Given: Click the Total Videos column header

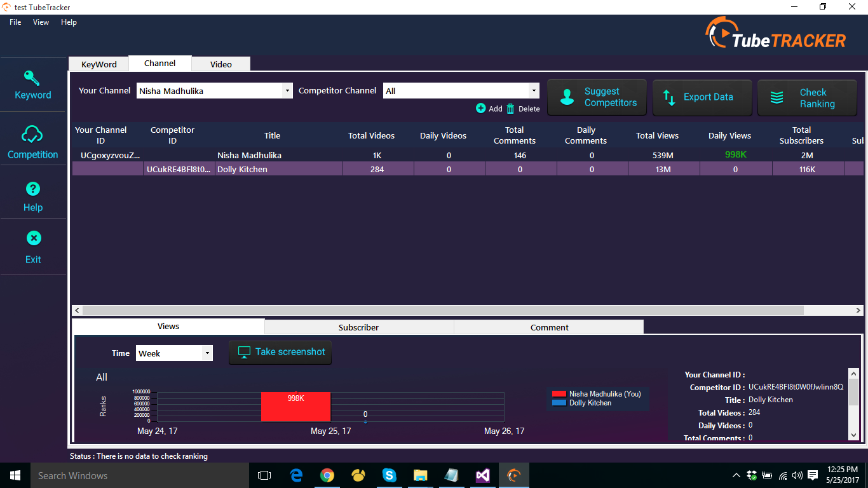Looking at the screenshot, I should point(371,135).
